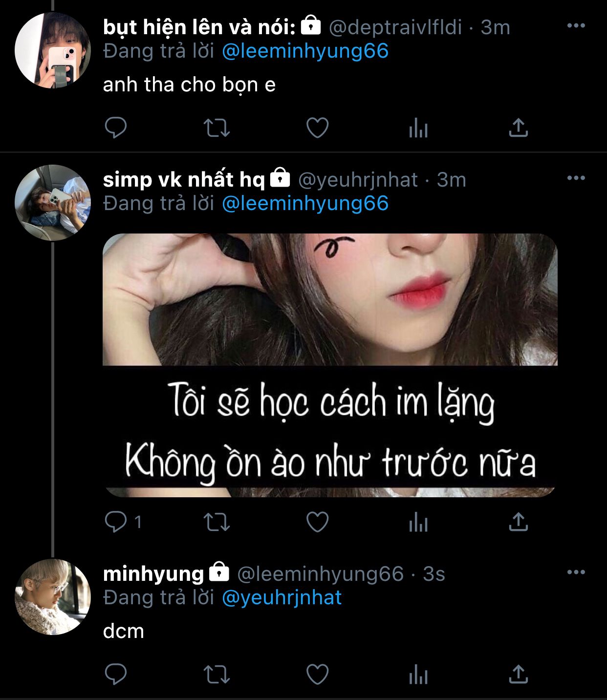
Task: Open replies on the simp vk nhất hq tweet
Action: pyautogui.click(x=116, y=522)
